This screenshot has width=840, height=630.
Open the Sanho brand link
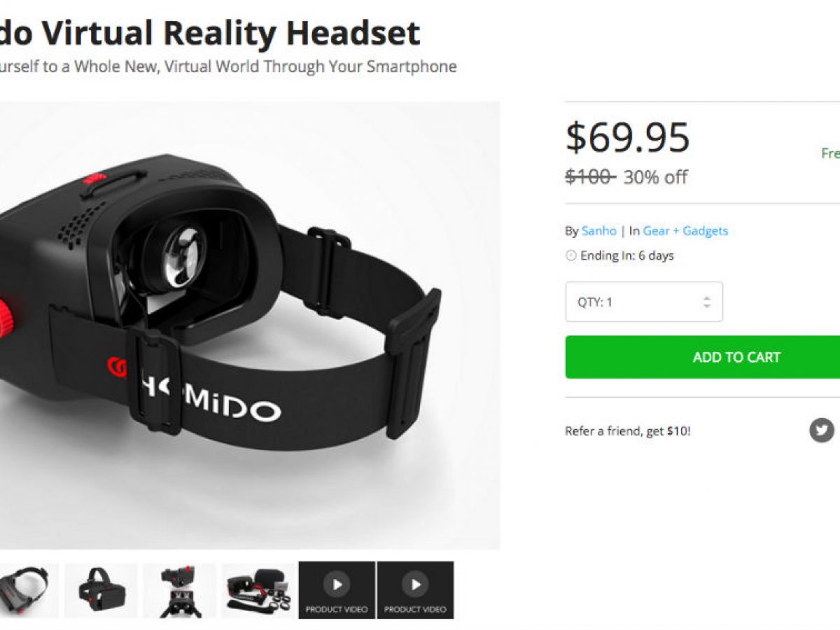[x=599, y=231]
